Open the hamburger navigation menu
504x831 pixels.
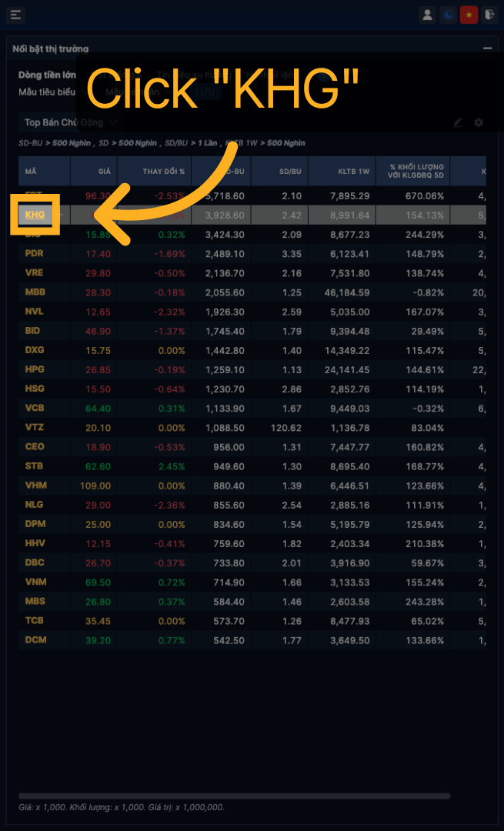click(x=16, y=15)
